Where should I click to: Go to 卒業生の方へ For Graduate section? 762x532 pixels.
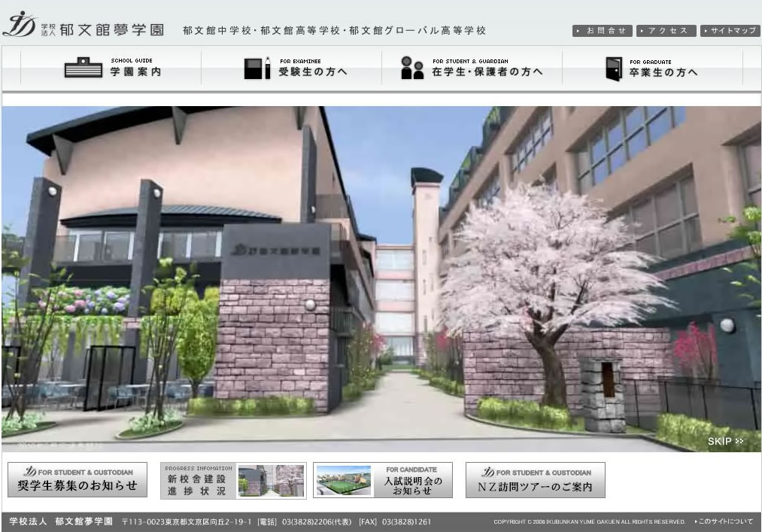coord(663,72)
